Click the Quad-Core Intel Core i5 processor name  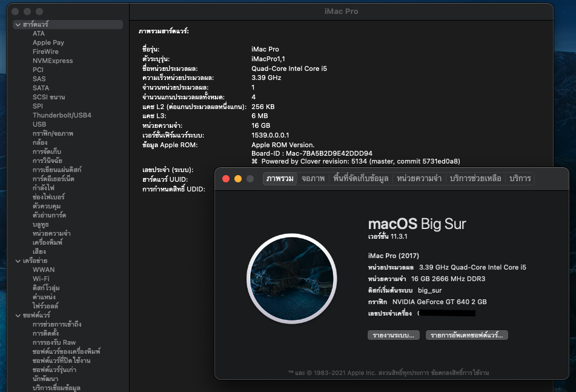coord(289,68)
